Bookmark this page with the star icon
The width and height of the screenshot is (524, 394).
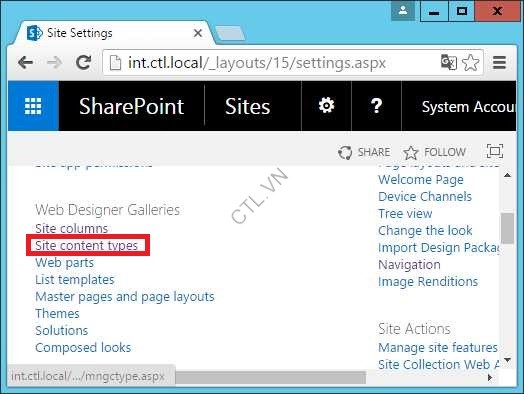pyautogui.click(x=471, y=62)
